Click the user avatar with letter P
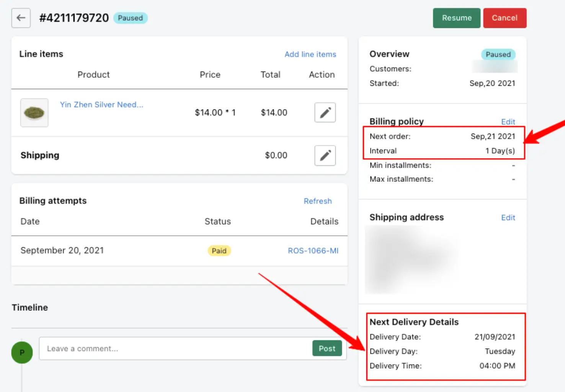Screen dimensions: 565x392 click(x=22, y=352)
